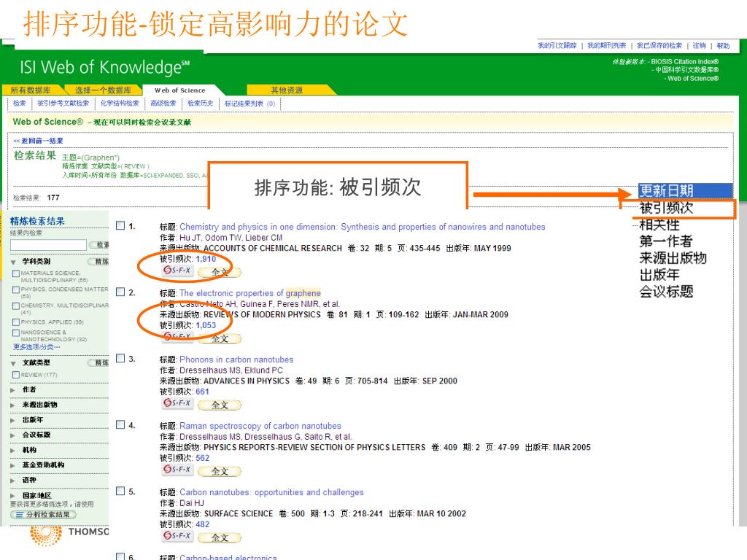Toggle the Physics, Applied category checkbox
The image size is (747, 560).
(16, 322)
